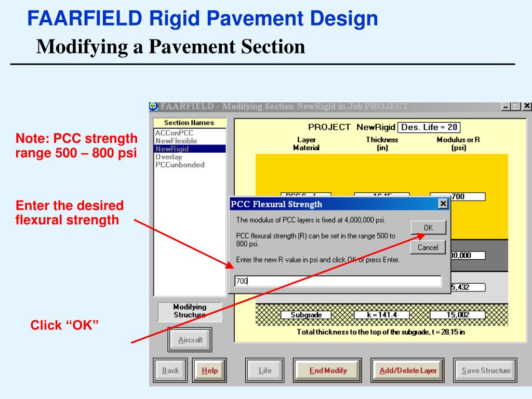Viewport: 532px width, 399px height.
Task: Click the Back button
Action: pos(170,370)
